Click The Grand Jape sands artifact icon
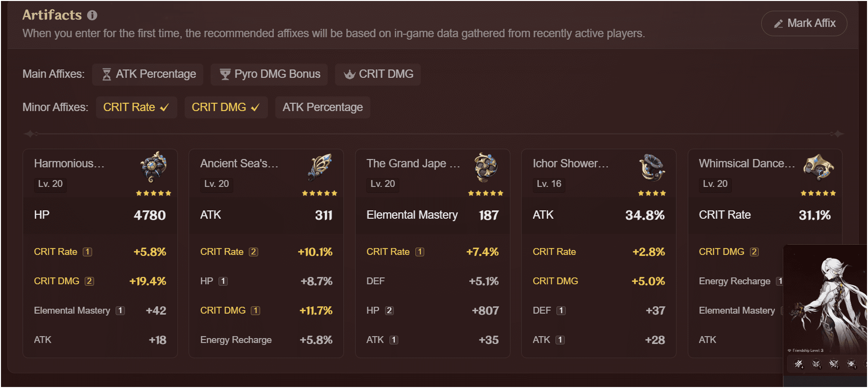The height and width of the screenshot is (388, 868). click(486, 167)
